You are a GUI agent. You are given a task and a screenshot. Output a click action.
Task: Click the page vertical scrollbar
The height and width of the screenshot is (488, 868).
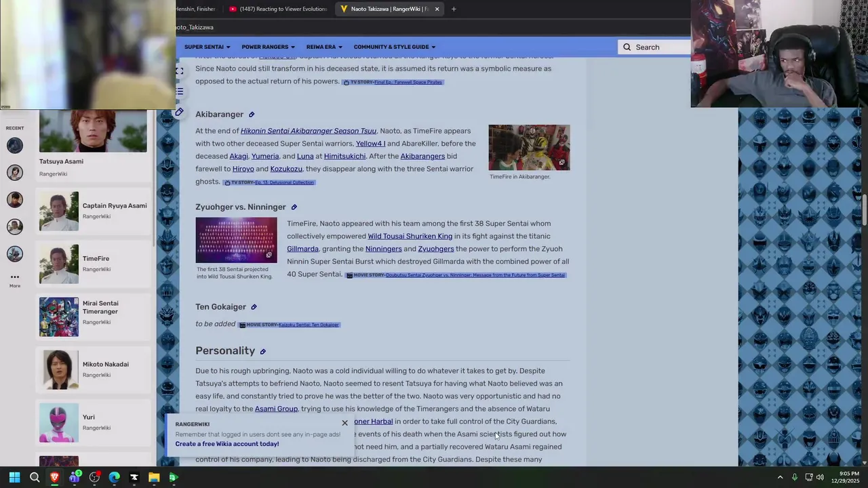pyautogui.click(x=864, y=210)
